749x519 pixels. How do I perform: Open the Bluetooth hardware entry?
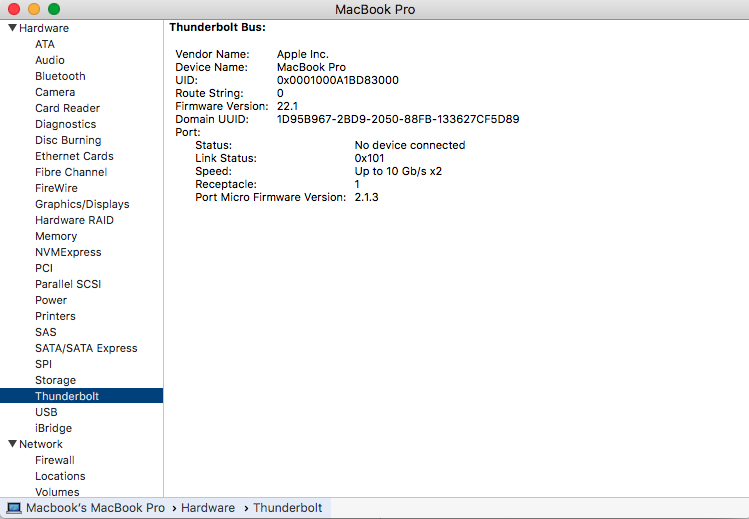click(60, 76)
